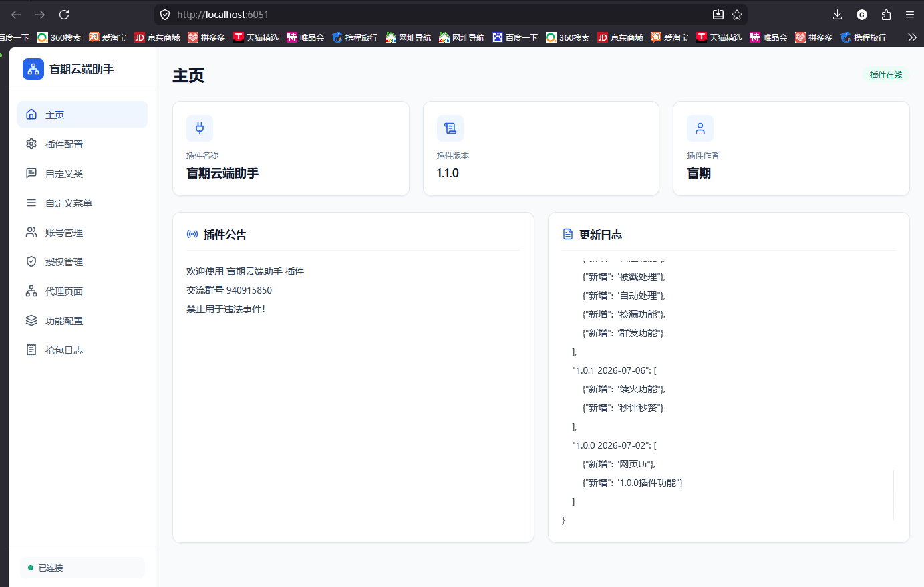
Task: Open the browser extensions puzzle icon
Action: (x=886, y=15)
